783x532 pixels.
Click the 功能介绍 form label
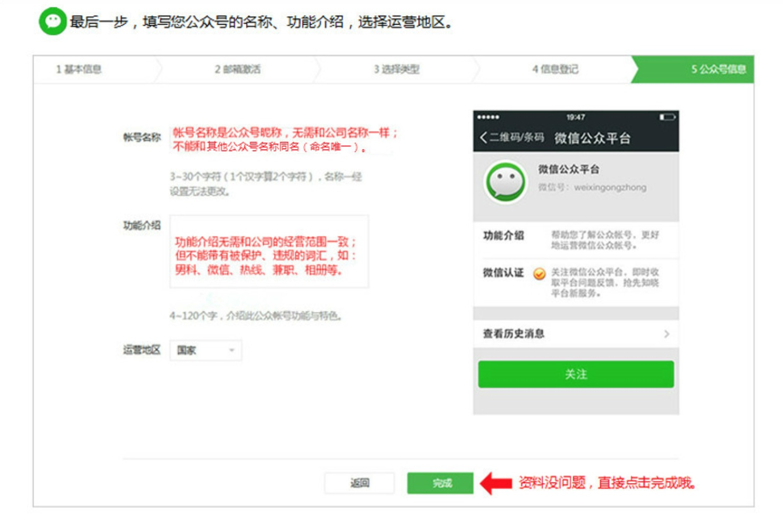pyautogui.click(x=142, y=225)
